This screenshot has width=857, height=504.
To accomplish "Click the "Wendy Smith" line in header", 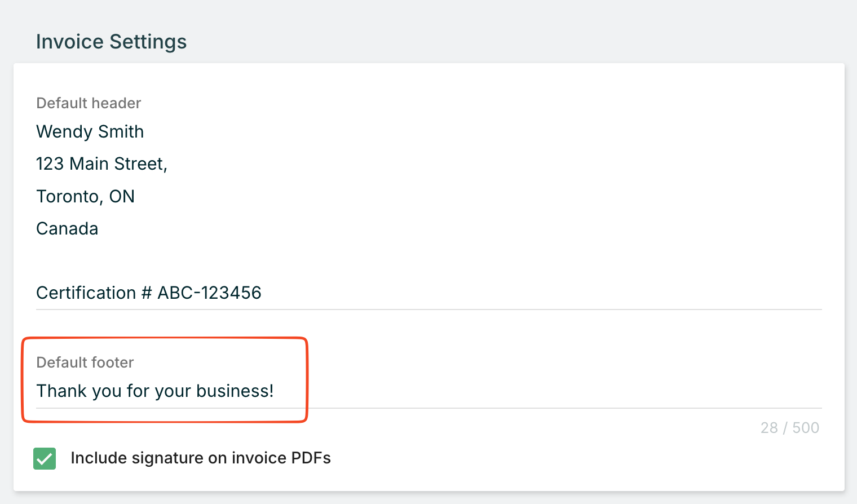I will click(x=90, y=132).
